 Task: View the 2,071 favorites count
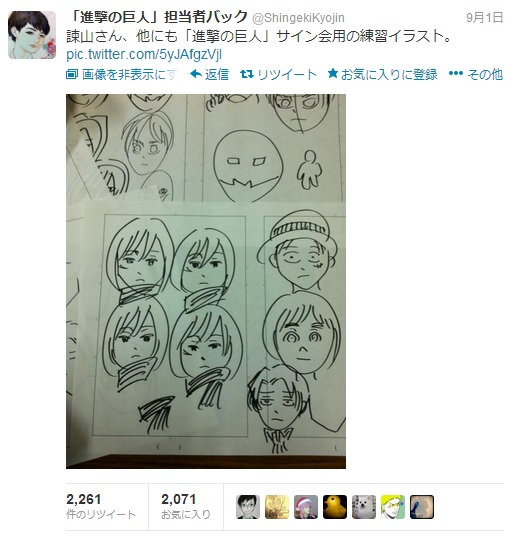tap(186, 506)
